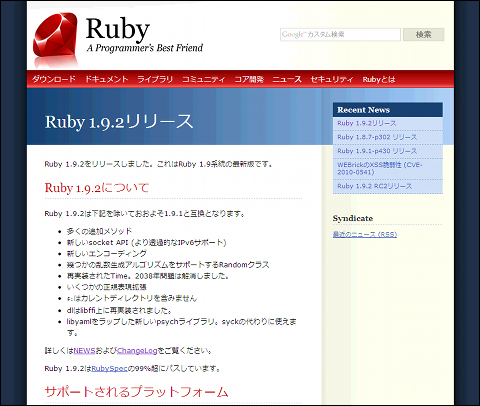Click the Syndicate heading
Image resolution: width=480 pixels, height=406 pixels.
353,218
